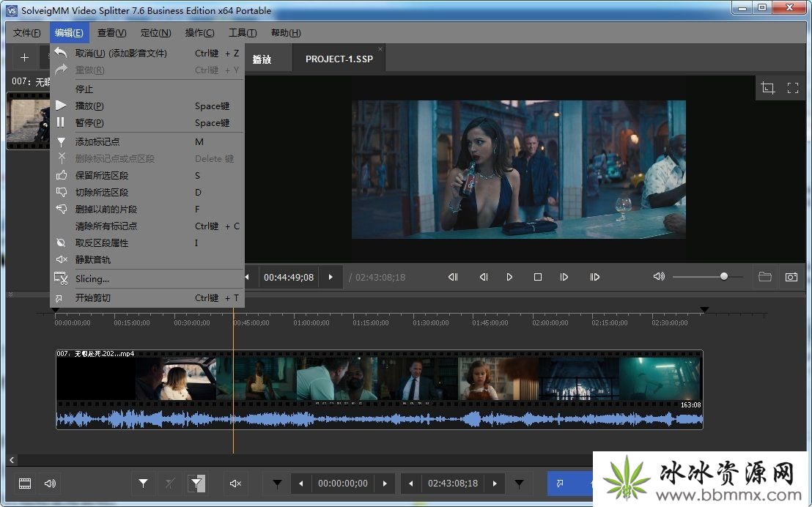Step one frame backward
The width and height of the screenshot is (812, 507).
coord(484,277)
